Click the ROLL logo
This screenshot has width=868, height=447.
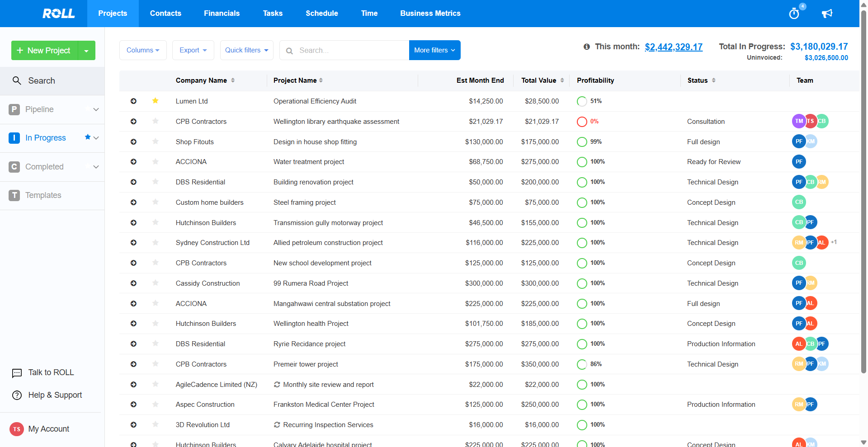click(x=59, y=14)
